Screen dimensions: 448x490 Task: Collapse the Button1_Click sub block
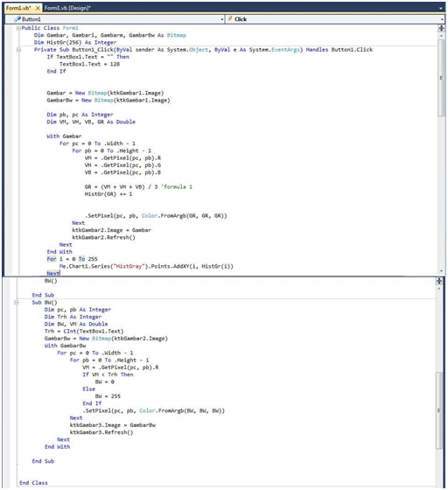(18, 50)
